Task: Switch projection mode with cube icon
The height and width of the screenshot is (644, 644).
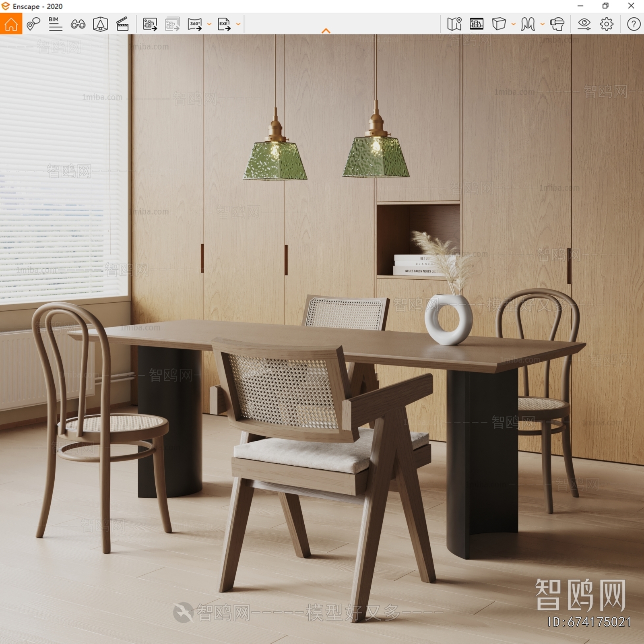Action: click(499, 24)
